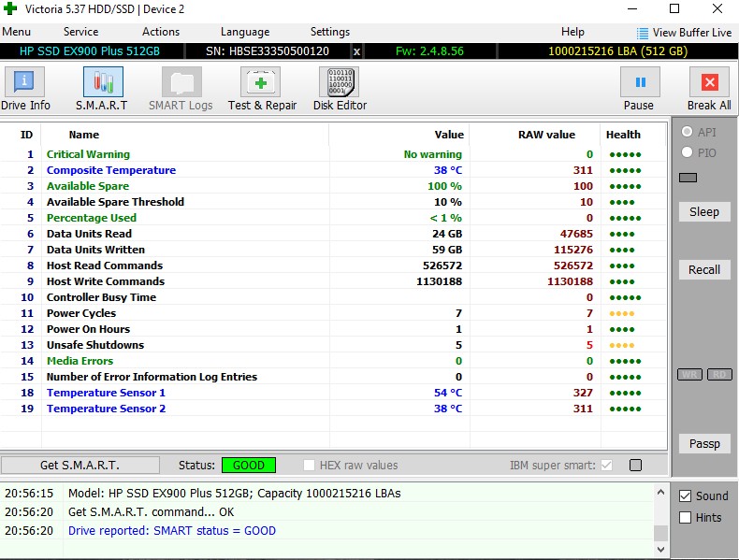Image resolution: width=739 pixels, height=560 pixels.
Task: Select the API radio button
Action: click(x=688, y=132)
